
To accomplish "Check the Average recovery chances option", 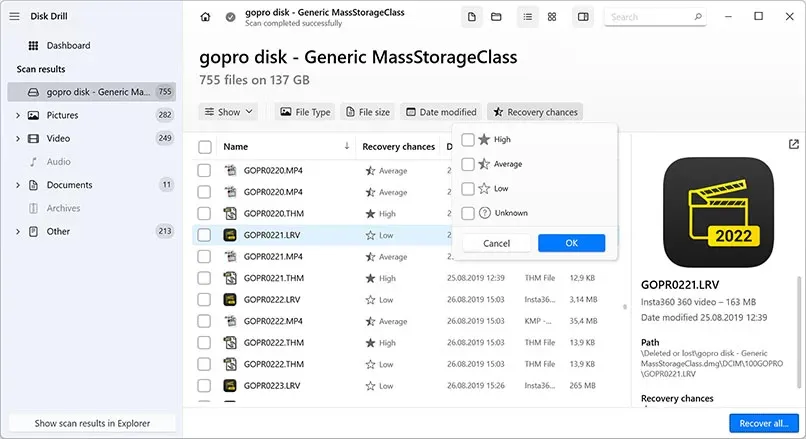I will click(x=468, y=164).
